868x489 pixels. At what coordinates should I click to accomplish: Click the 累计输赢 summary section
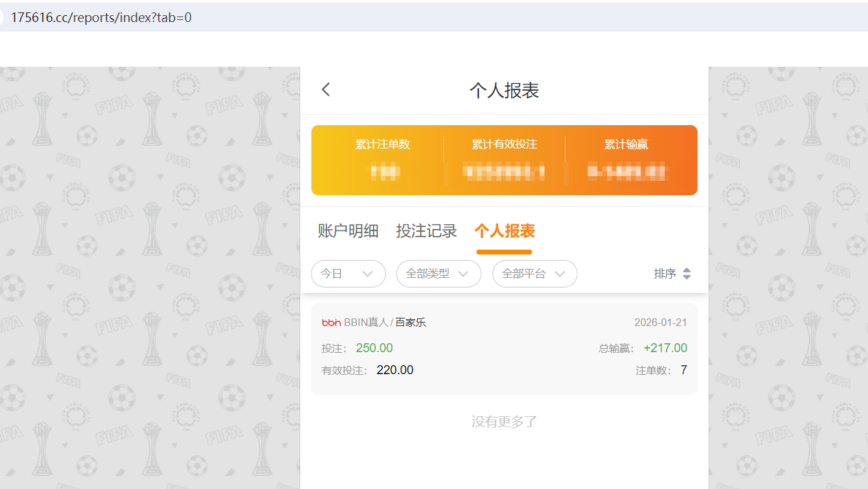click(625, 160)
